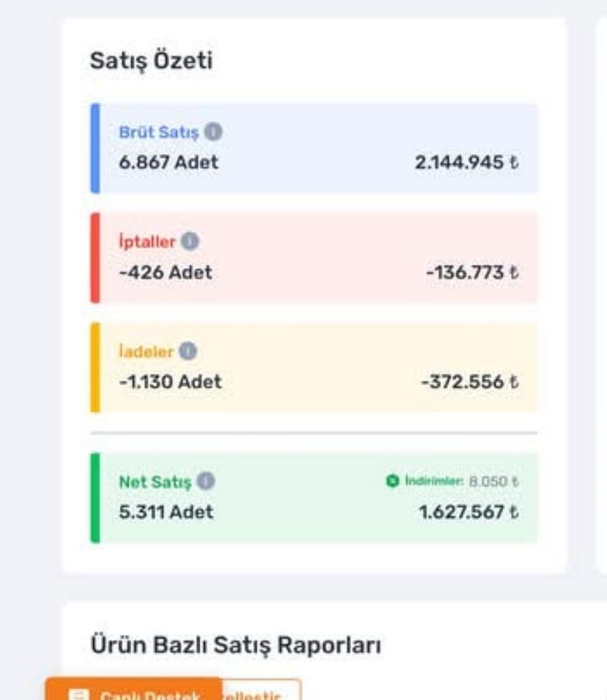Viewport: 607px width, 700px height.
Task: Open the info tooltip icon for İadeler
Action: 187,351
